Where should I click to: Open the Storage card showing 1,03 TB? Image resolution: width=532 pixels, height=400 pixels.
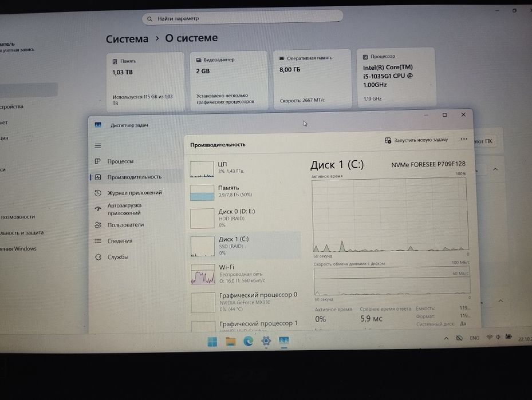click(x=145, y=82)
